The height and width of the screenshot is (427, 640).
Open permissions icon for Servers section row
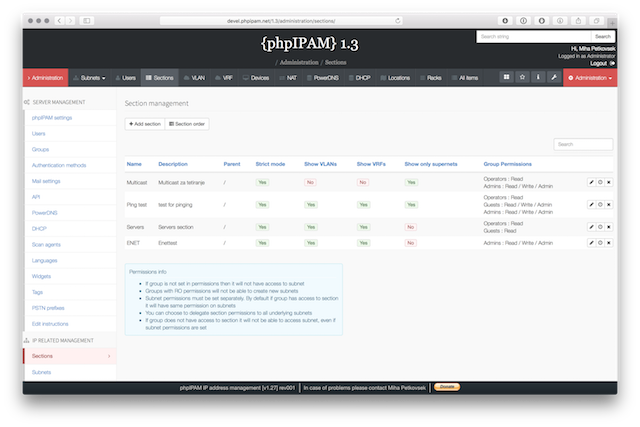[x=600, y=227]
